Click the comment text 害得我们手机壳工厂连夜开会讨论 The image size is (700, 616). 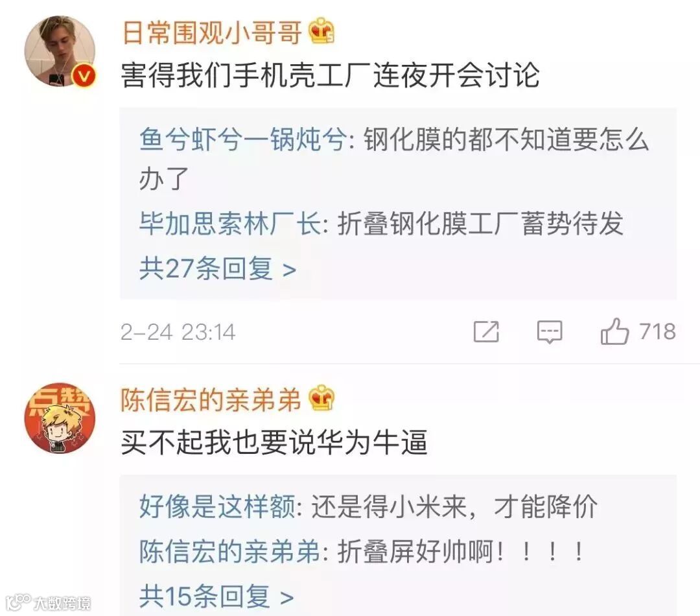[331, 75]
